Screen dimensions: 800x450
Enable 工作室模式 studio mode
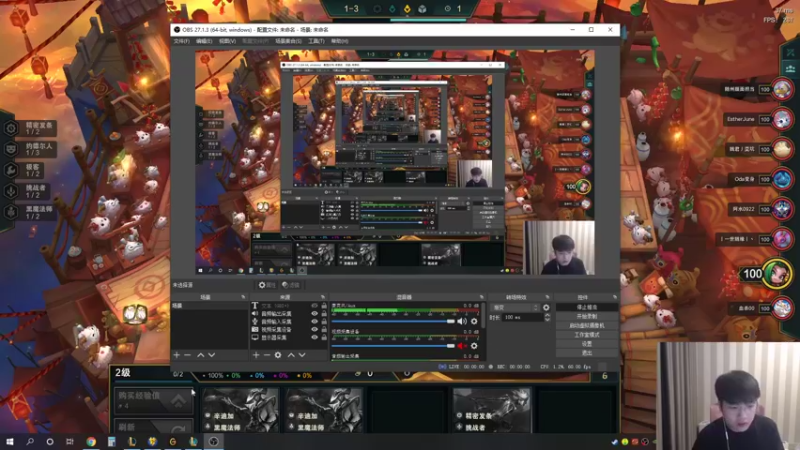587,335
